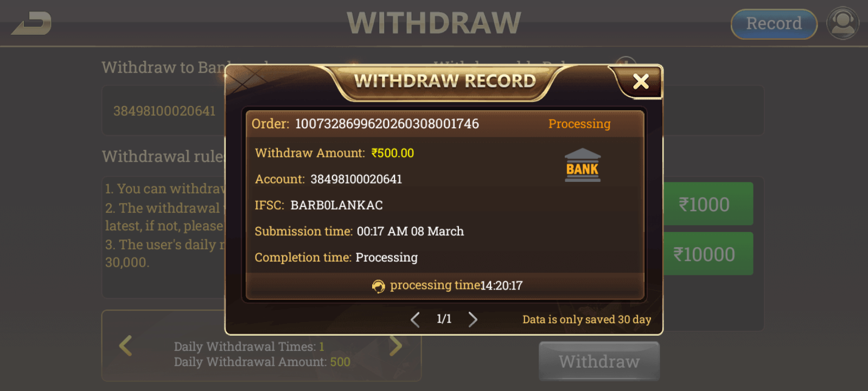
Task: Click the bank account number field
Action: tap(164, 111)
